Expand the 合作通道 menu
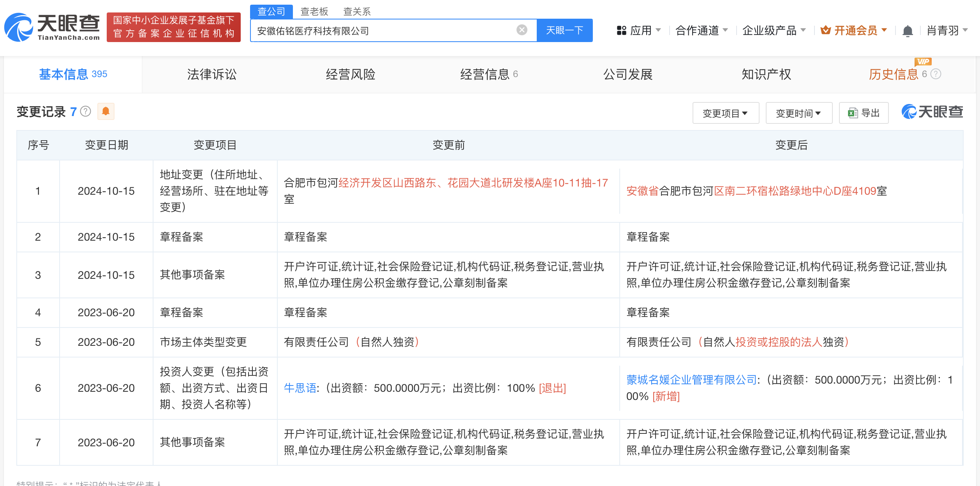This screenshot has width=980, height=486. pos(702,30)
